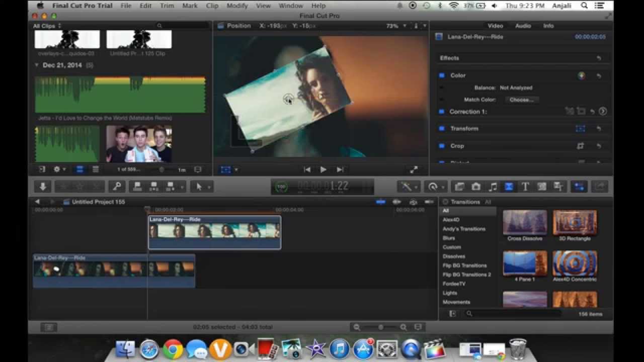Open the Titles browser T icon

(525, 187)
